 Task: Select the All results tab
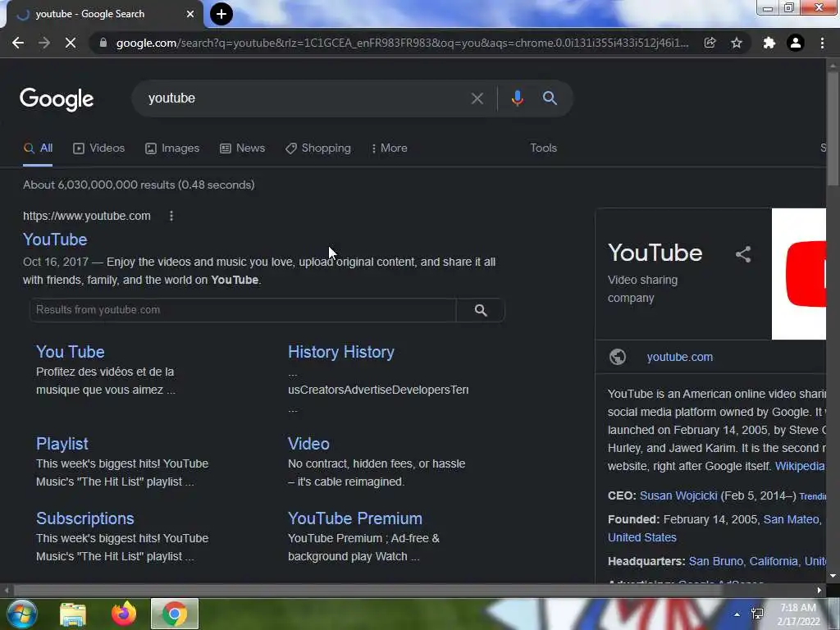point(38,148)
